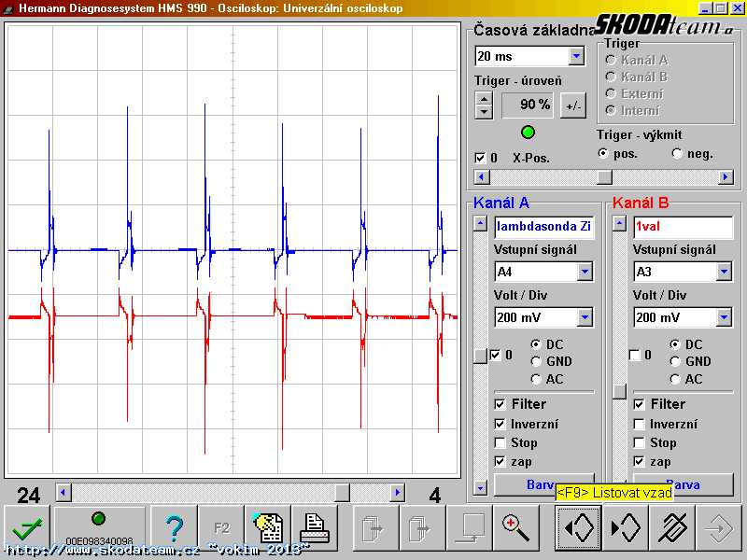The height and width of the screenshot is (560, 747).
Task: Click the F9 scroll backward diamond icon
Action: (578, 528)
